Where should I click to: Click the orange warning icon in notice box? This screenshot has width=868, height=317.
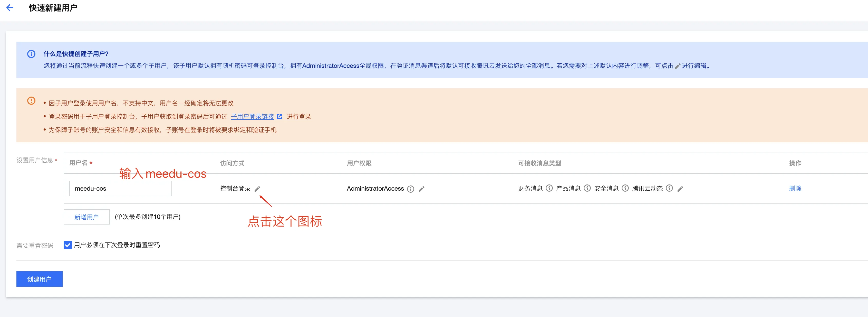pos(31,100)
